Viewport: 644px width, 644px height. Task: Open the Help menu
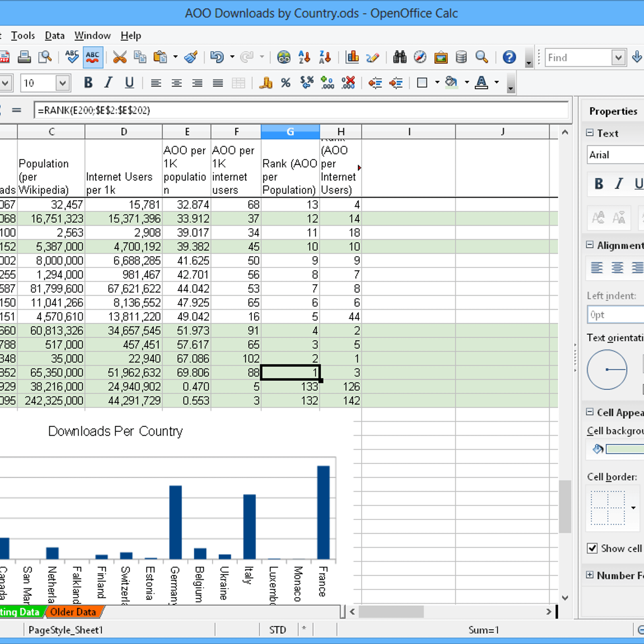pos(131,36)
